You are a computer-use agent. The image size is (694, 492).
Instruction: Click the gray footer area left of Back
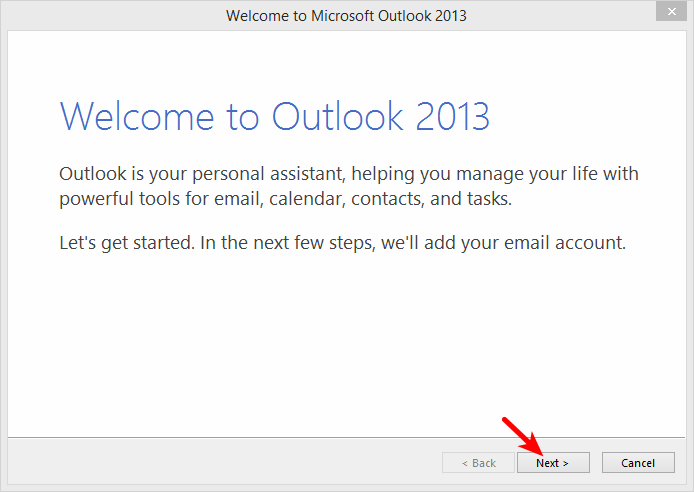click(x=225, y=461)
